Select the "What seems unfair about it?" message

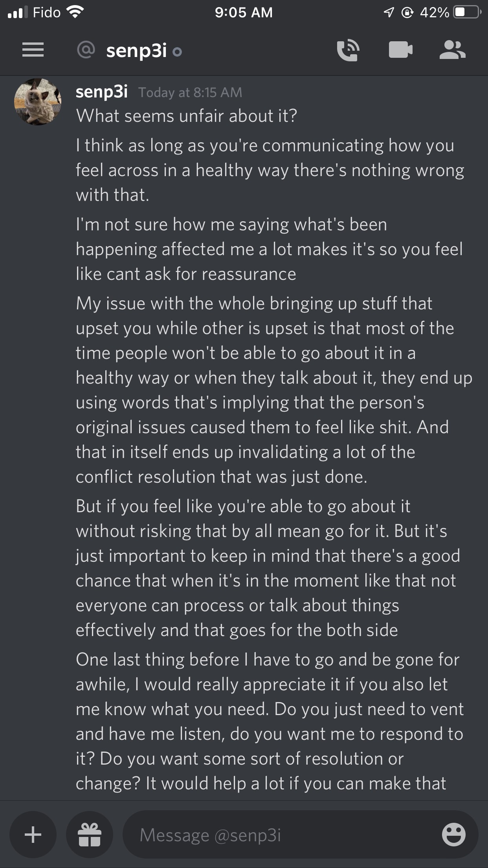coord(187,116)
